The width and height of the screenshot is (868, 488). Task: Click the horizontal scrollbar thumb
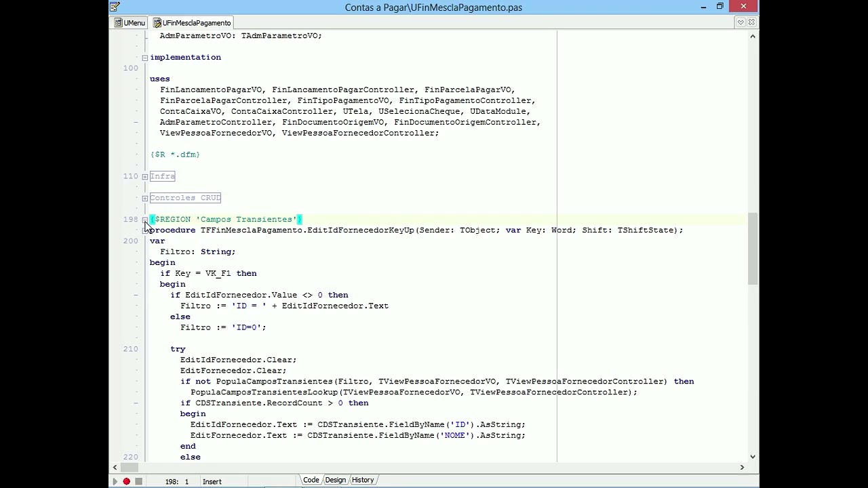(x=130, y=467)
